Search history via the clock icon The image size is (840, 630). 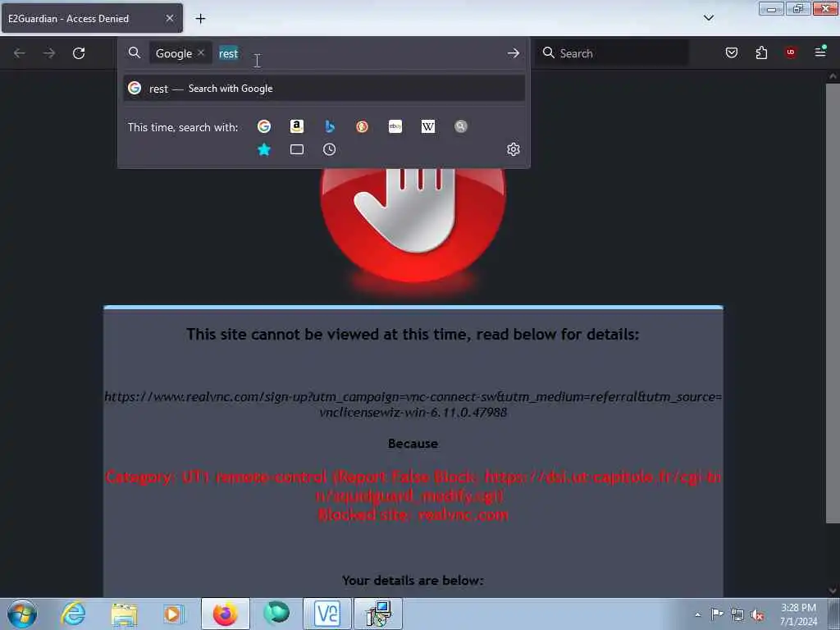point(330,149)
